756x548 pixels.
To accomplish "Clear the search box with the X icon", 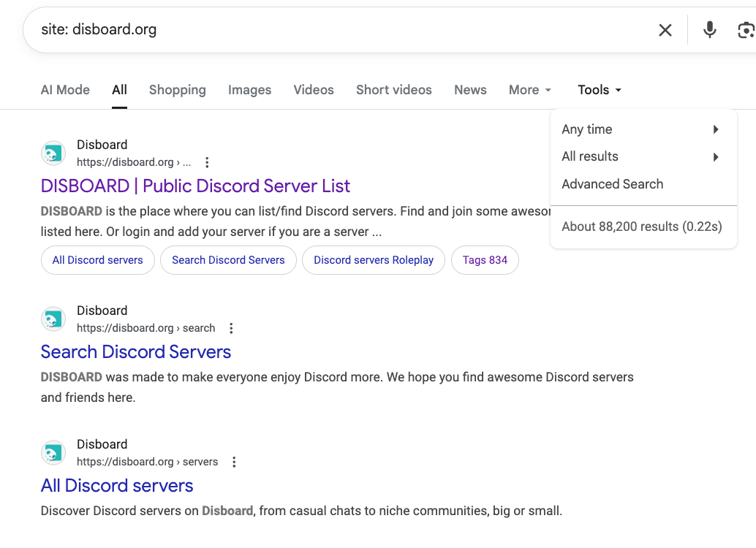I will pyautogui.click(x=665, y=30).
